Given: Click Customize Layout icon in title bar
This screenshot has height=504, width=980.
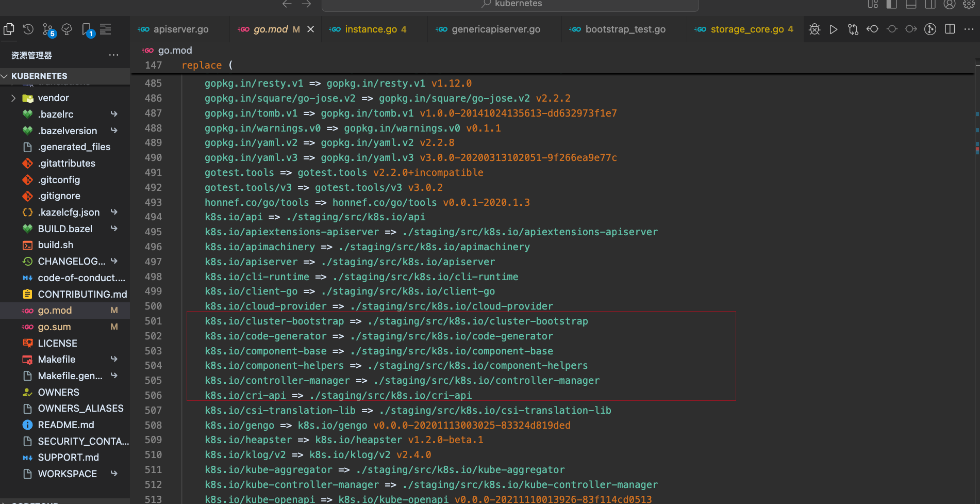Looking at the screenshot, I should [x=873, y=4].
